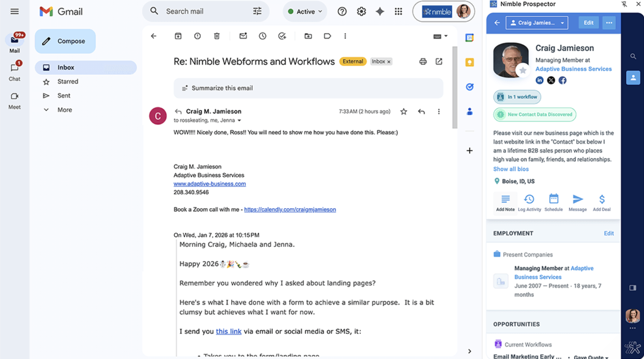Open search filter options icon
Image resolution: width=644 pixels, height=359 pixels.
[x=258, y=11]
